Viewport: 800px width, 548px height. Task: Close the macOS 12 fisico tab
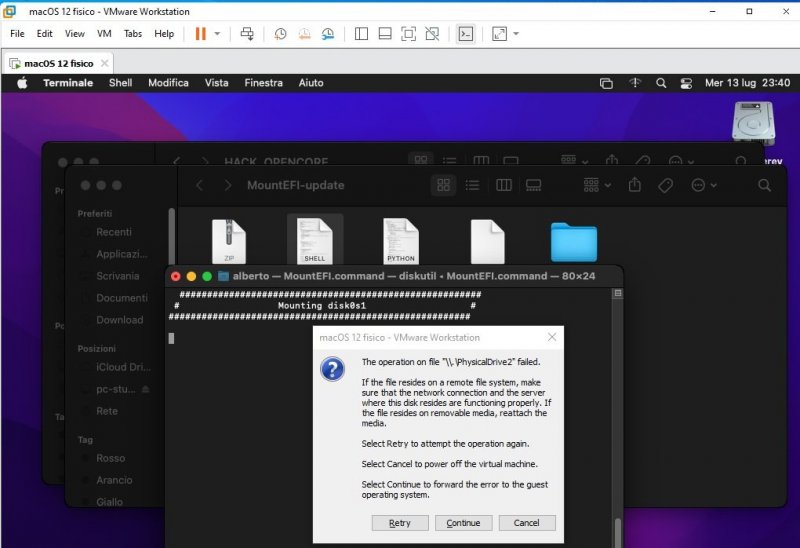105,63
